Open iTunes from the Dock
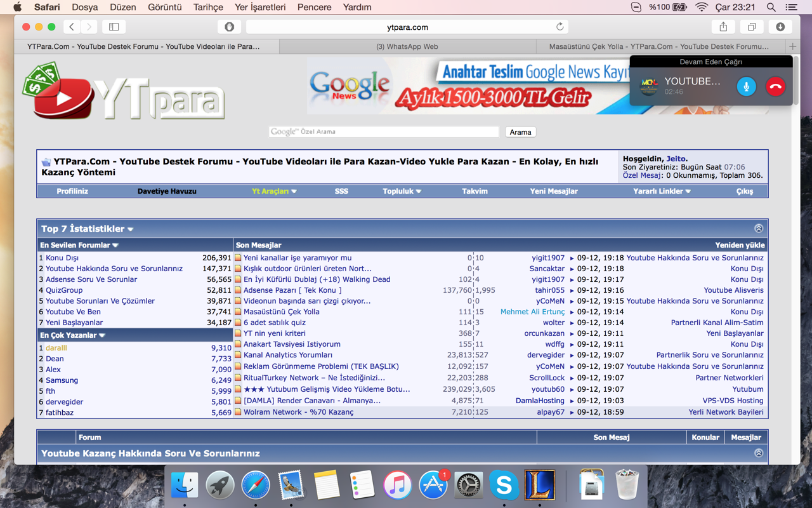This screenshot has height=508, width=812. pos(398,486)
